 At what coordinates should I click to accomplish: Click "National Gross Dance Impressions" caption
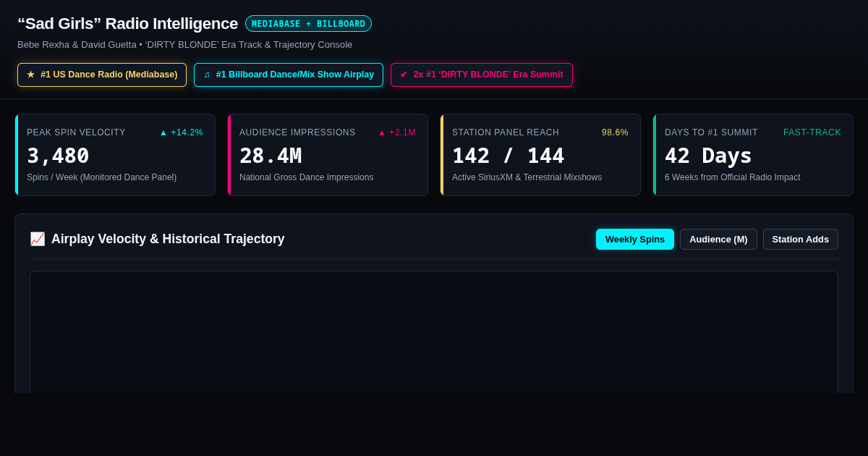[x=307, y=177]
